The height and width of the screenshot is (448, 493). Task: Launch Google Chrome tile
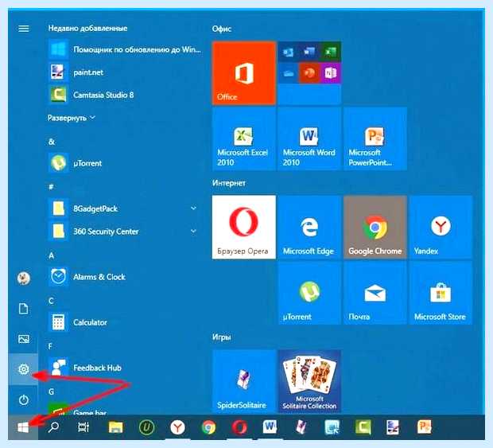pyautogui.click(x=375, y=227)
